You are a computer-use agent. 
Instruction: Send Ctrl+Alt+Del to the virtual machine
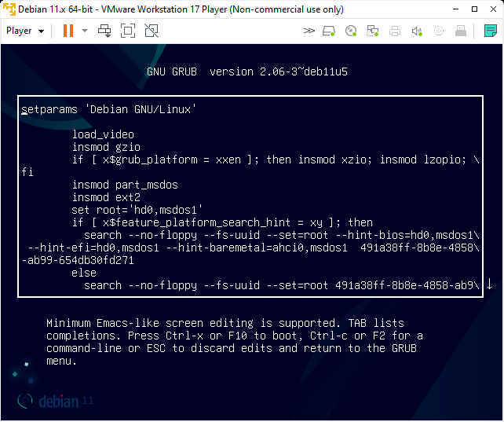[104, 31]
